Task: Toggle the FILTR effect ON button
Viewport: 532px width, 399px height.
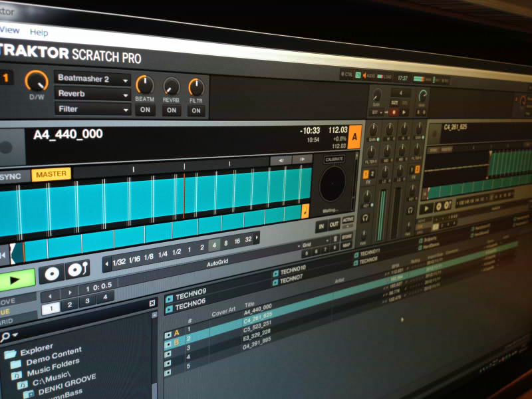Action: pyautogui.click(x=196, y=110)
